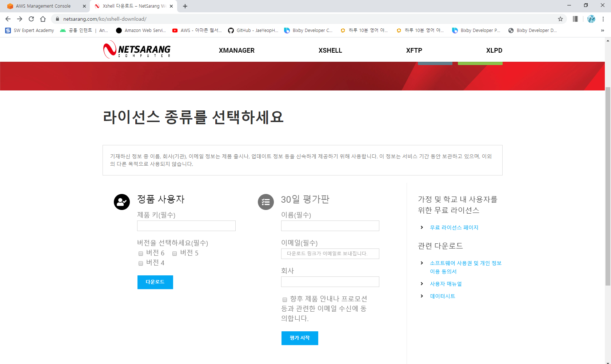Click the NetSarang Computer logo

137,50
